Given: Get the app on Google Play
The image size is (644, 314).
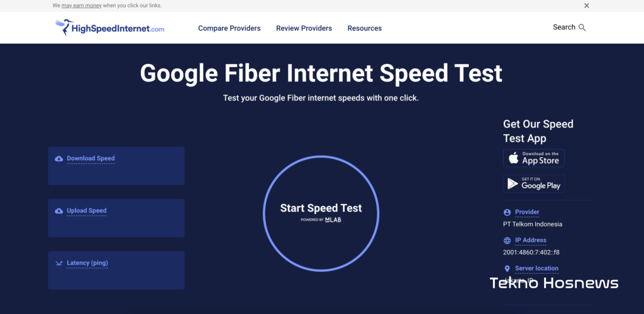Looking at the screenshot, I should (534, 183).
